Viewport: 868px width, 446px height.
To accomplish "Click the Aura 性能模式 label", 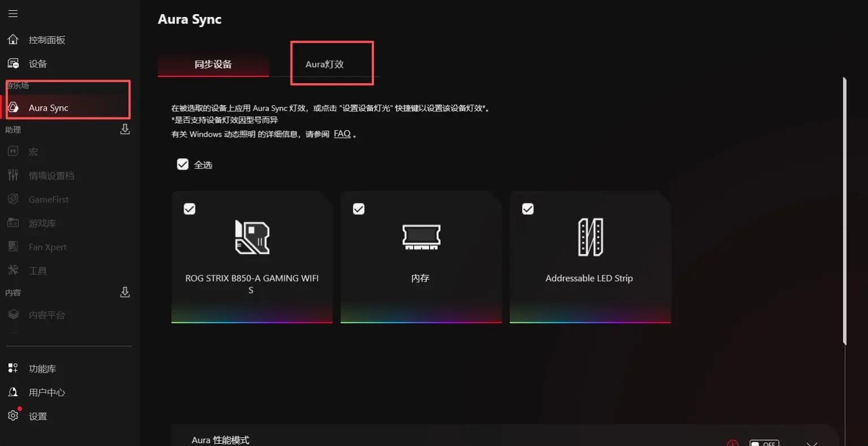I will point(220,440).
